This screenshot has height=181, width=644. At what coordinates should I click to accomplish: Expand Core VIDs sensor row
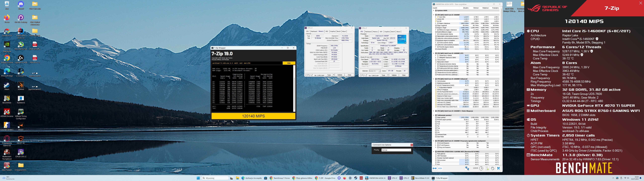(435, 17)
